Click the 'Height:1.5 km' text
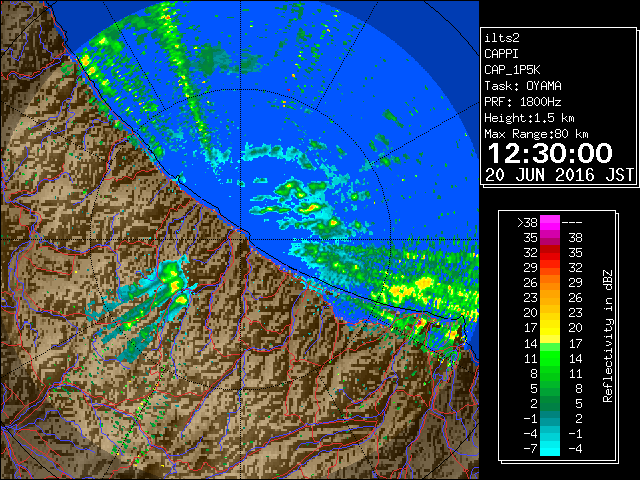 pos(529,118)
